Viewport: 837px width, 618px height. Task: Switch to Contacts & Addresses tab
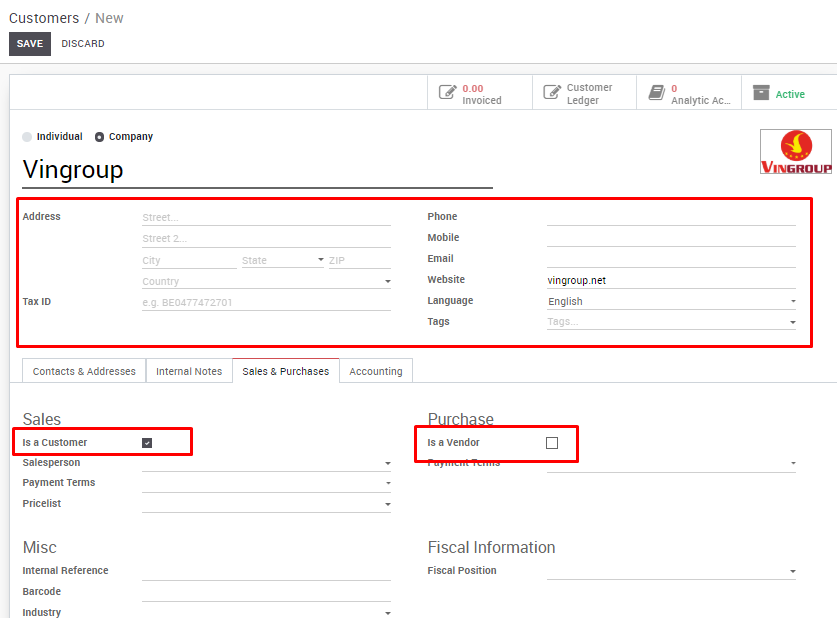(x=84, y=371)
